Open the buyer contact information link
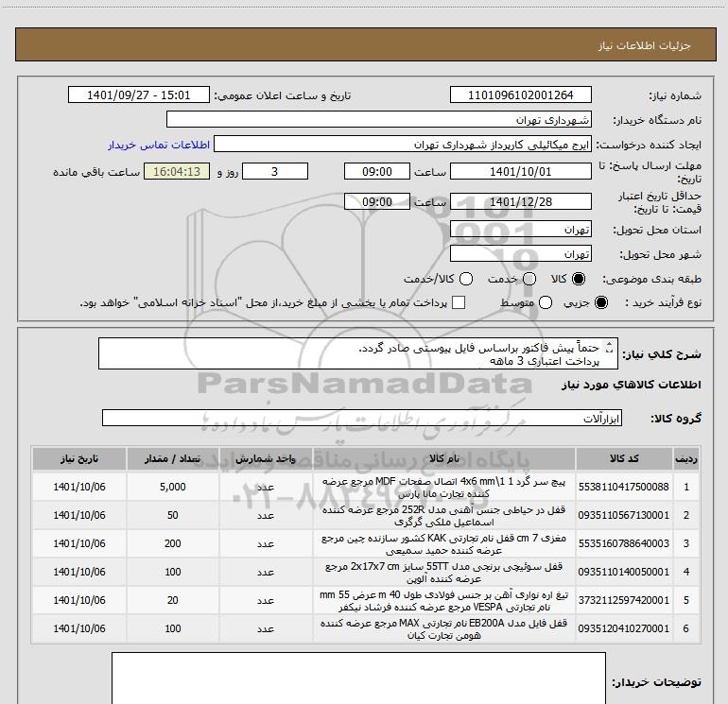The height and width of the screenshot is (704, 728). click(159, 145)
